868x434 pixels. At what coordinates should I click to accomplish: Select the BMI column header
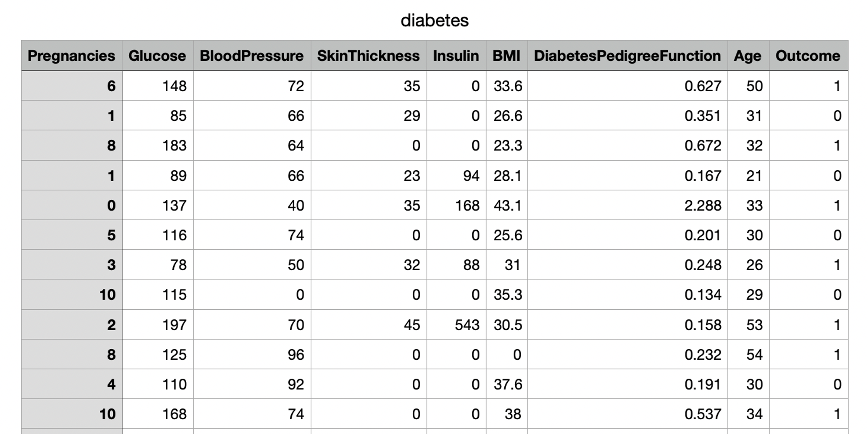506,56
